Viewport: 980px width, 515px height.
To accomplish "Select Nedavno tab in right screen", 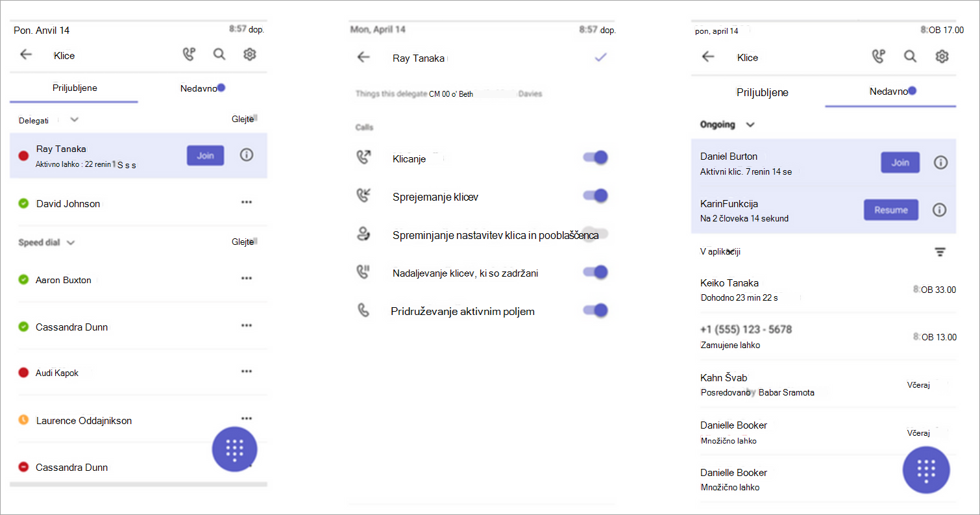I will (x=892, y=92).
